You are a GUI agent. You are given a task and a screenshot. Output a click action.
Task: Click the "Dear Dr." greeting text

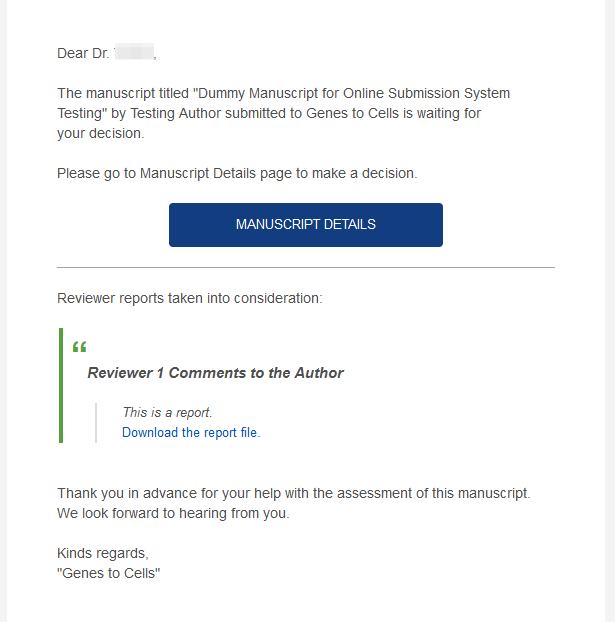pos(83,53)
